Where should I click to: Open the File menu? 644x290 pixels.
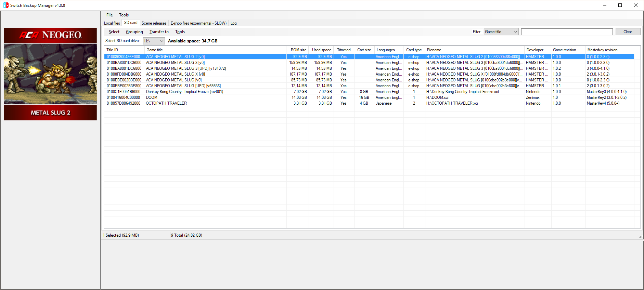(110, 15)
